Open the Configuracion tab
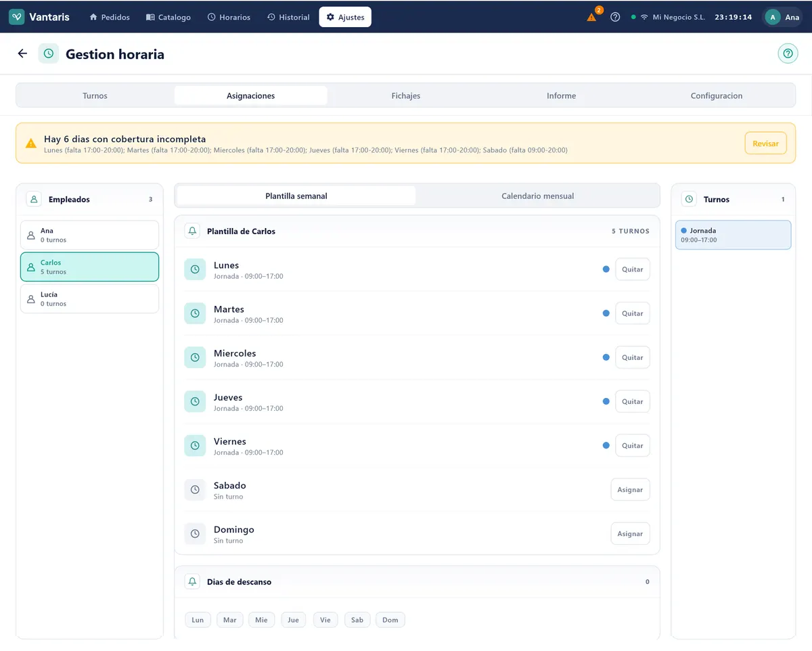The image size is (812, 651). [717, 95]
